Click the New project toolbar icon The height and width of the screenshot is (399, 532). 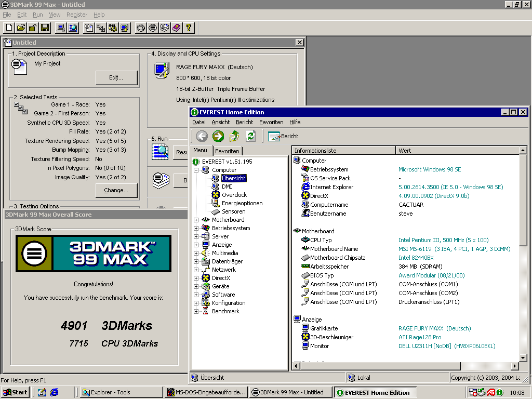tap(9, 28)
